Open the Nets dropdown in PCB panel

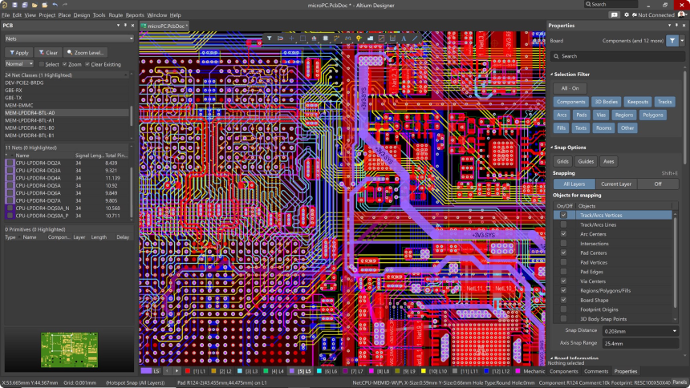(69, 39)
